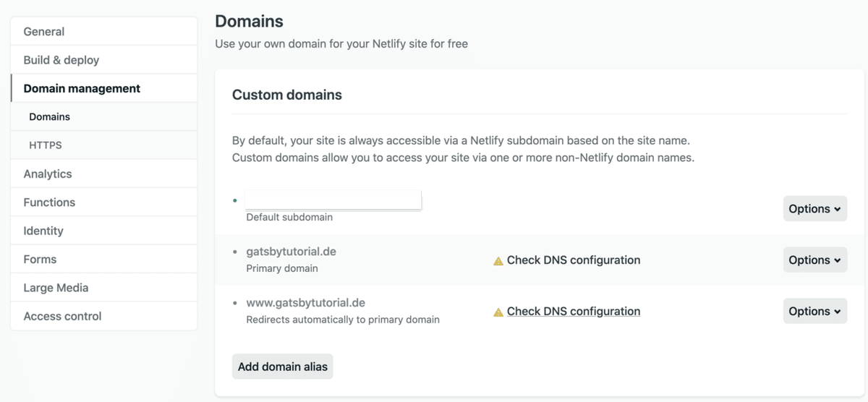The width and height of the screenshot is (868, 402).
Task: Open Analytics settings
Action: coord(48,174)
